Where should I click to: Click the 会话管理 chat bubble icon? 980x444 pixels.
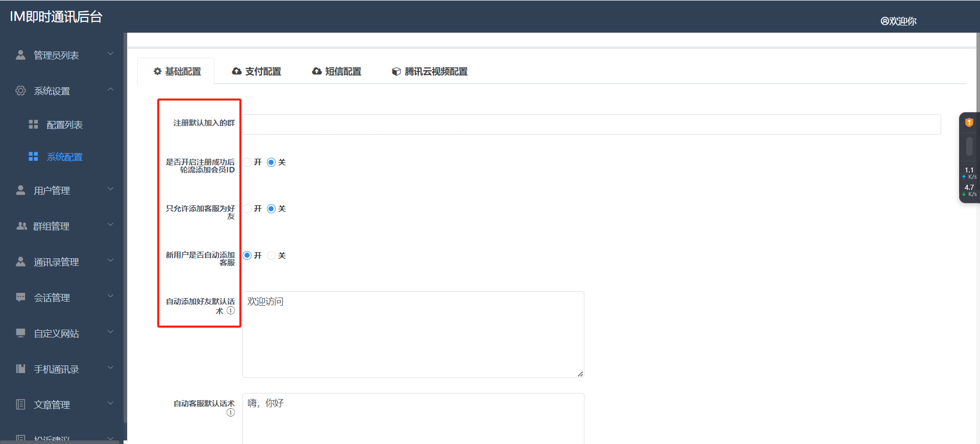point(20,298)
